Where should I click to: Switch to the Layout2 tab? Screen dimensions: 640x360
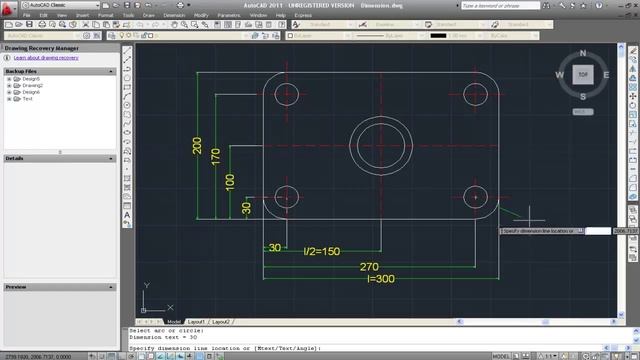[x=221, y=322]
